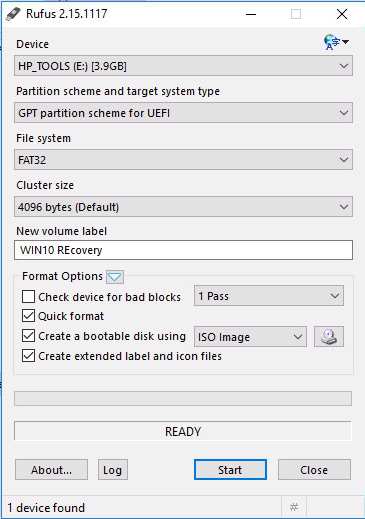The image size is (365, 519).
Task: Open the Device dropdown showing HP_TOOLS (E:)
Action: 183,66
